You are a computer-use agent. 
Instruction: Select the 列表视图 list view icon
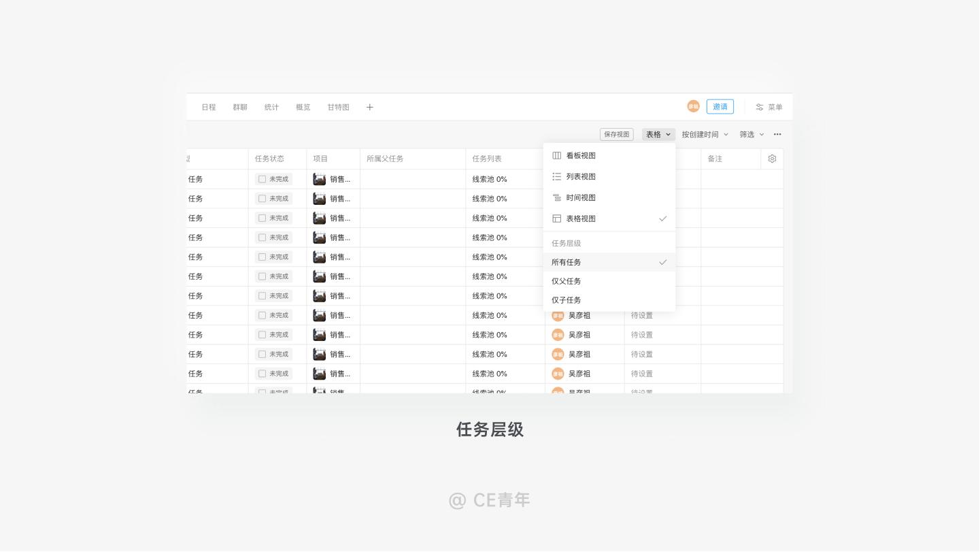point(557,176)
